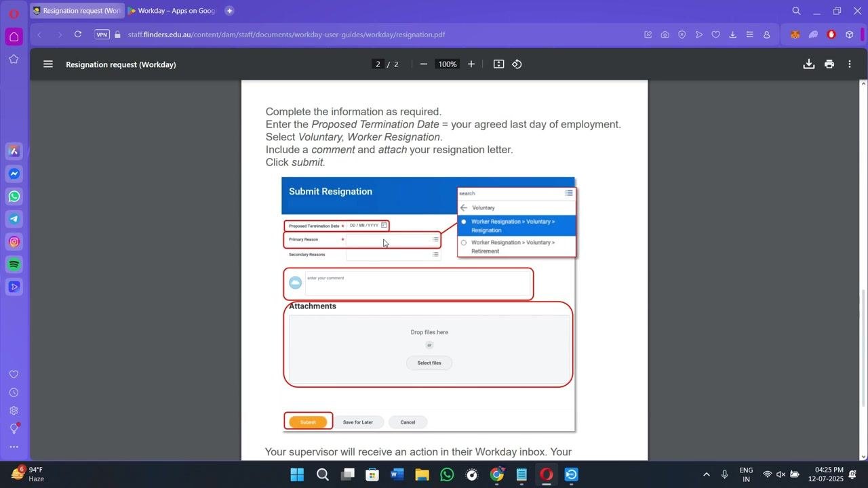
Task: Open MetaMask fox extension
Action: tap(795, 35)
